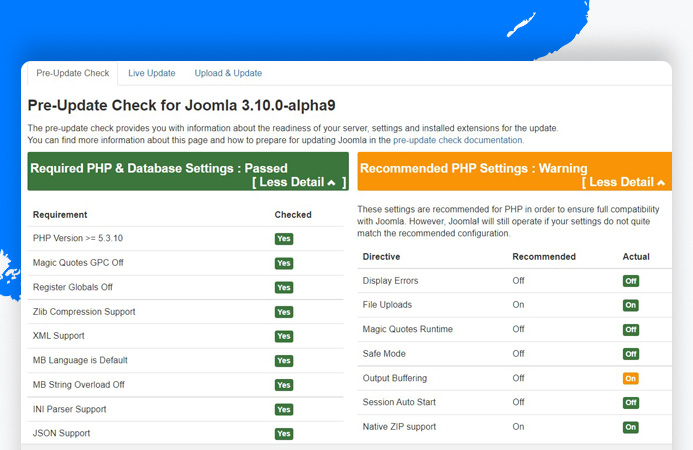Collapse Recommended PHP Settings Less Detail
The width and height of the screenshot is (693, 450).
[623, 182]
